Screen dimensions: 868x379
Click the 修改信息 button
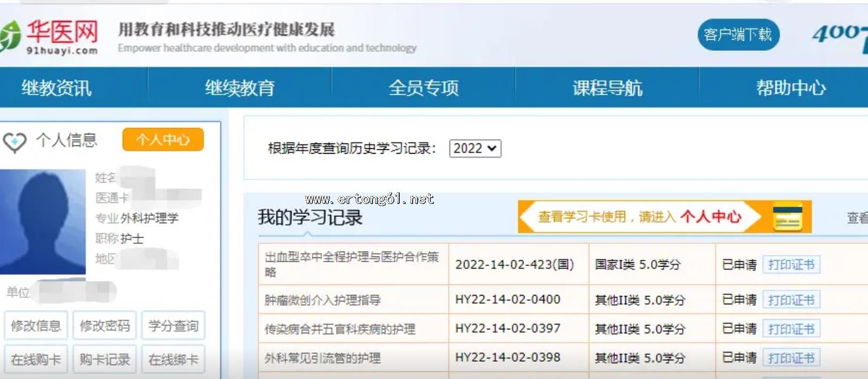(36, 325)
